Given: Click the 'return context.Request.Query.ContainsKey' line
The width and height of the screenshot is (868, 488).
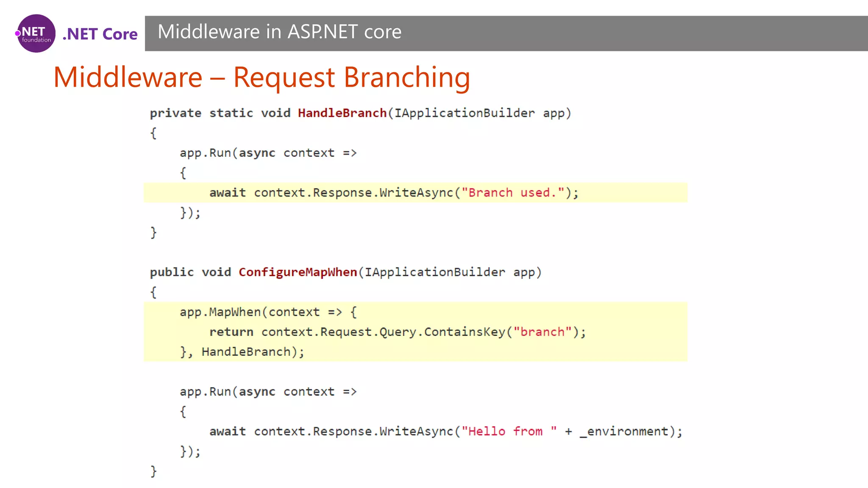Looking at the screenshot, I should point(398,332).
